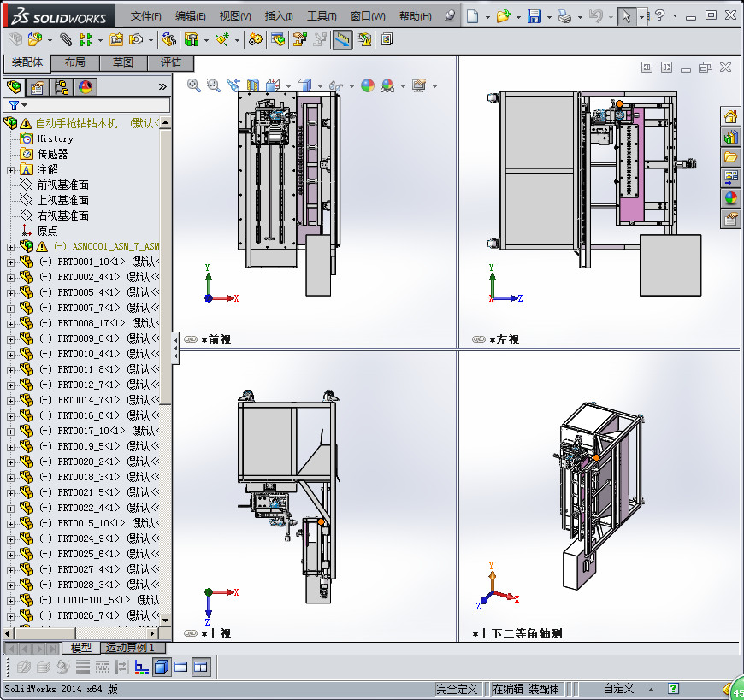Image resolution: width=744 pixels, height=700 pixels.
Task: Open the 编辑(E) menu
Action: (190, 16)
